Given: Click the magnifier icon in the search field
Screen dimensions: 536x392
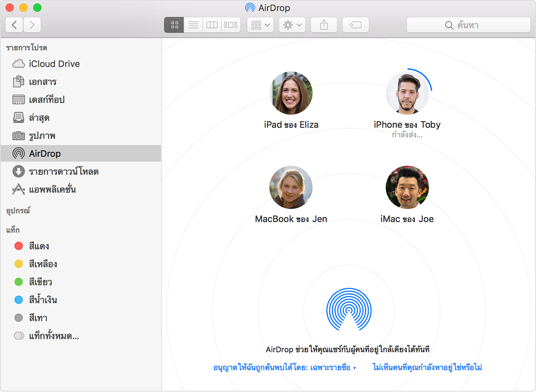Looking at the screenshot, I should 449,25.
